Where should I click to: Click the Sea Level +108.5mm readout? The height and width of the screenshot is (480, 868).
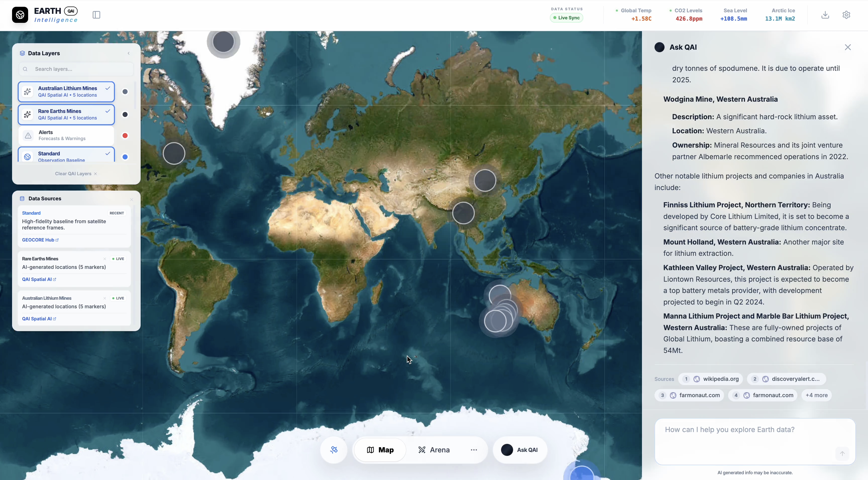click(734, 15)
